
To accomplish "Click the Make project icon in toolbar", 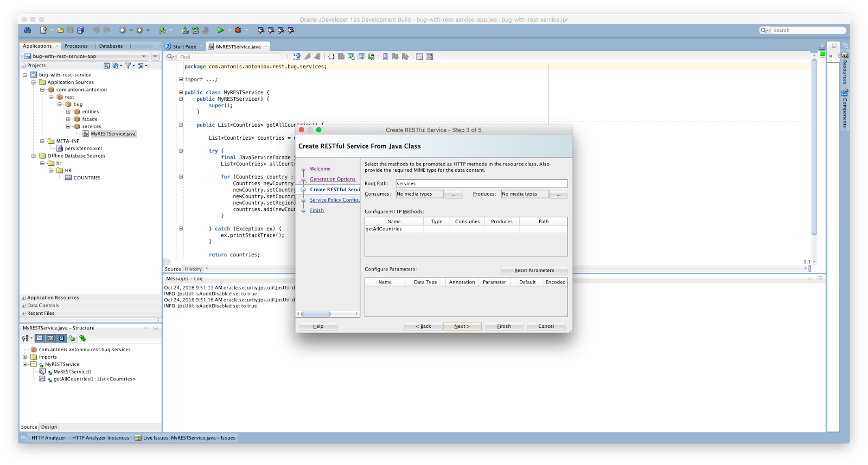I will 185,30.
